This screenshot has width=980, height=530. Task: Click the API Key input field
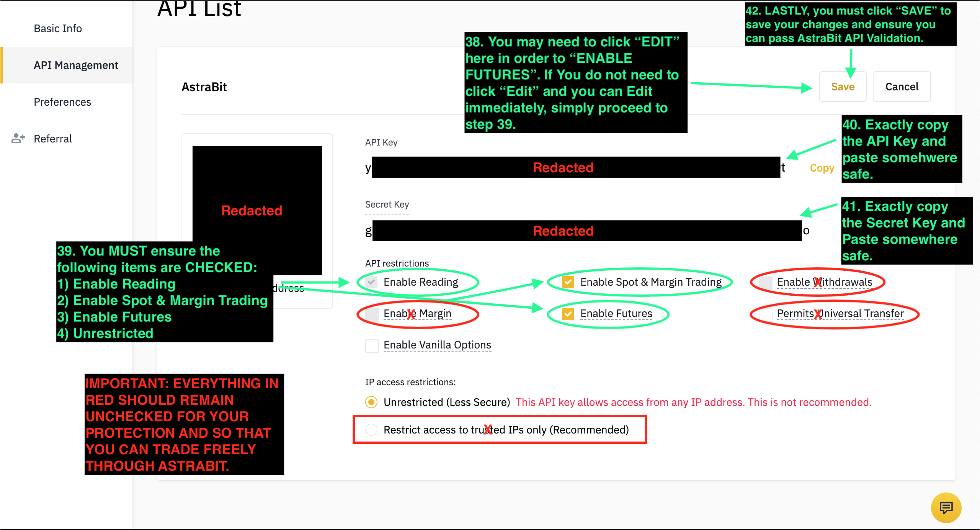point(573,168)
